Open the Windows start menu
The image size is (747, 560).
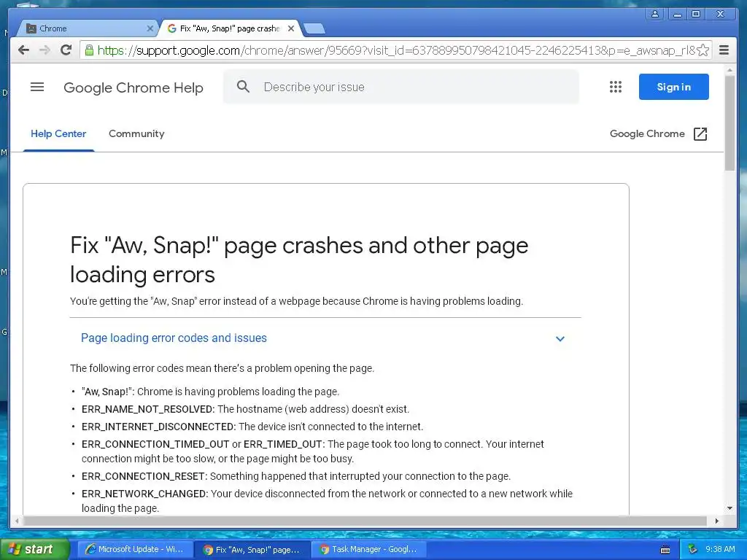coord(35,550)
